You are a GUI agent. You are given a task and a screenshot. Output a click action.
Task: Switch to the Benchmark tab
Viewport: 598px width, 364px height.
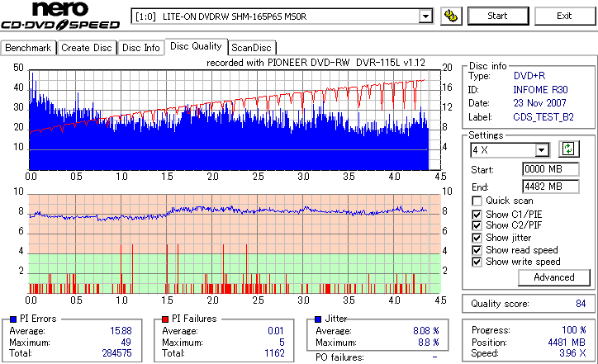[x=28, y=48]
